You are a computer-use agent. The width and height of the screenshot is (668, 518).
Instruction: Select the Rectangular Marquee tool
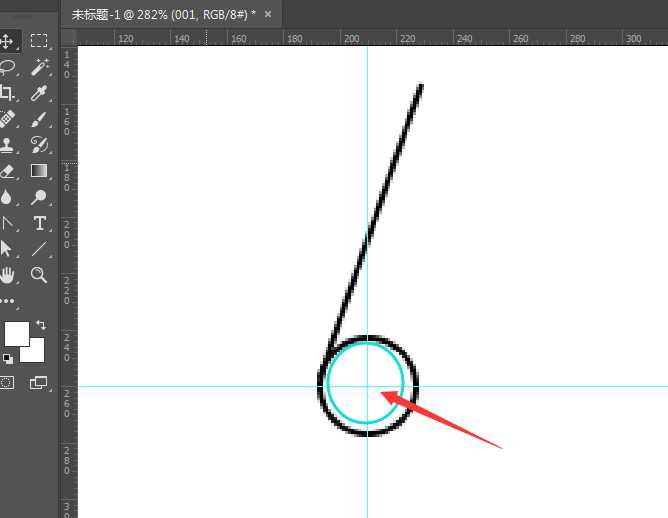[x=39, y=41]
